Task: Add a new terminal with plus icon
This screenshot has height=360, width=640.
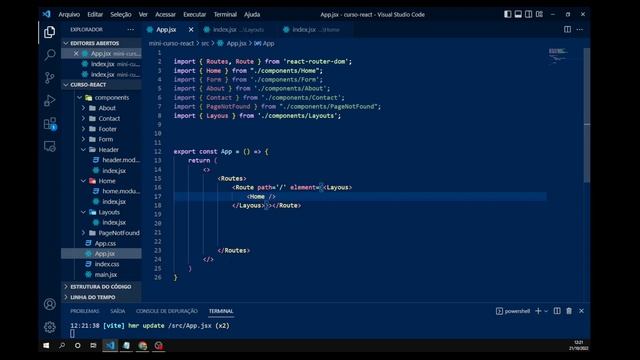Action: click(x=538, y=311)
